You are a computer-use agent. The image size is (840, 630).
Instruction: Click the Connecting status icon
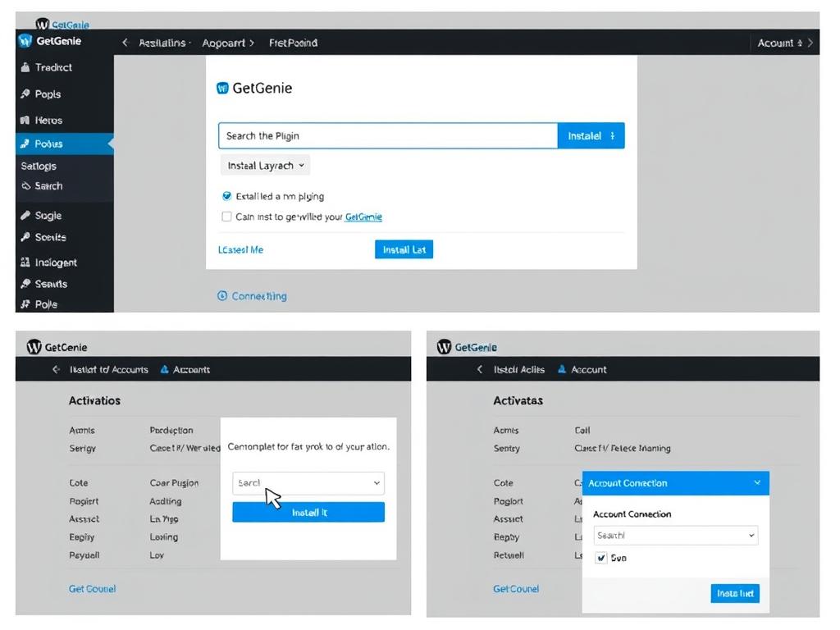(222, 296)
